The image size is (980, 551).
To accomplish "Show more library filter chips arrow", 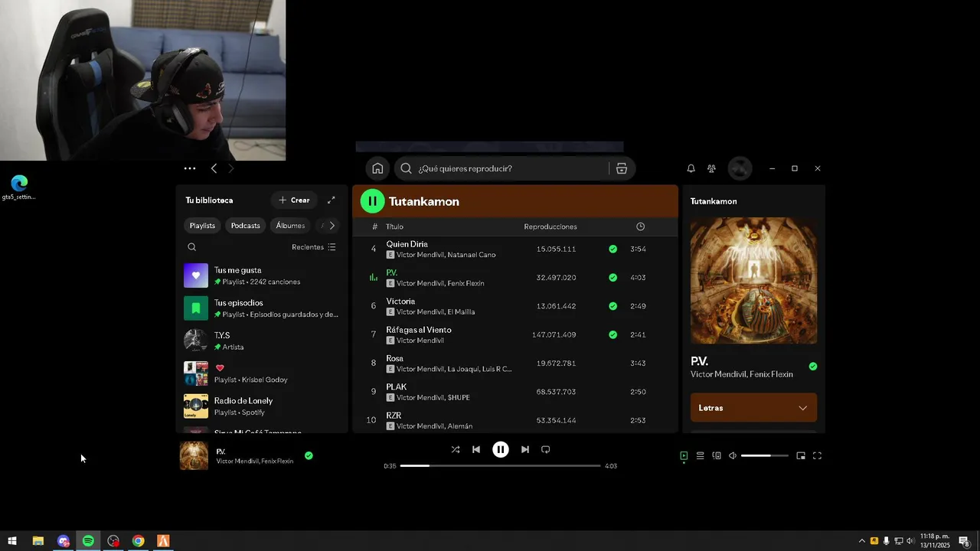I will pos(332,225).
